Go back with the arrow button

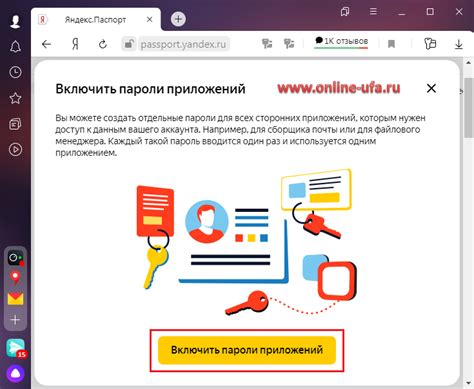click(46, 44)
